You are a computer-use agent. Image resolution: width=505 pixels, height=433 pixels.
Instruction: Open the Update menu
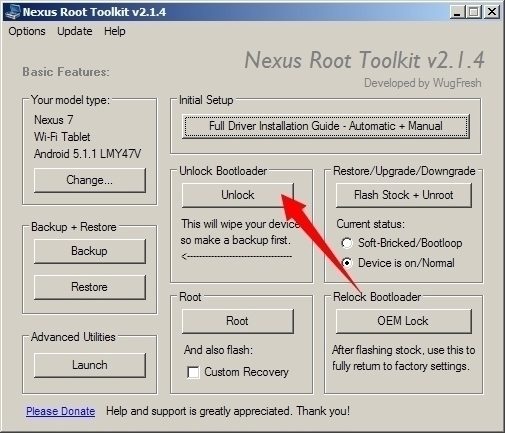pos(75,31)
